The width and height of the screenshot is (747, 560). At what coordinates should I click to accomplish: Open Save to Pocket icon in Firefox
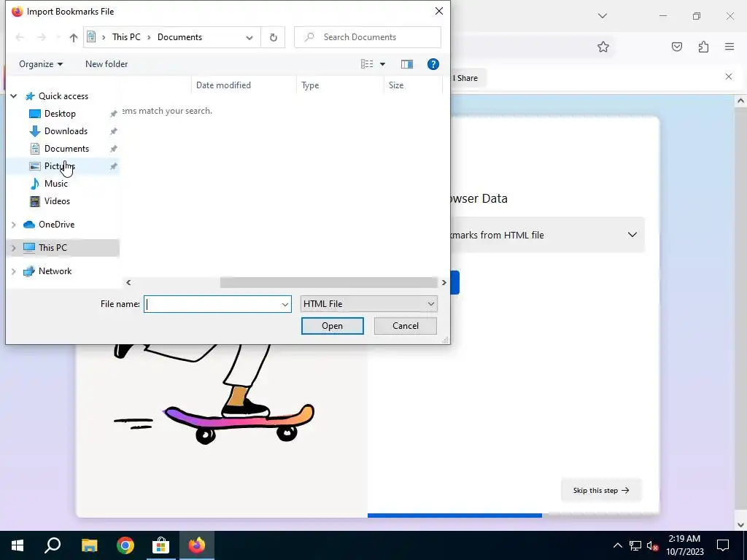point(677,47)
